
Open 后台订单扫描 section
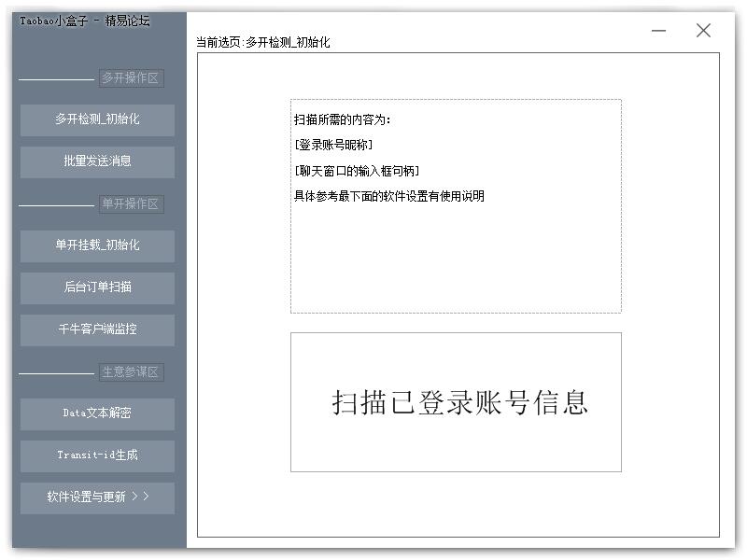[97, 287]
